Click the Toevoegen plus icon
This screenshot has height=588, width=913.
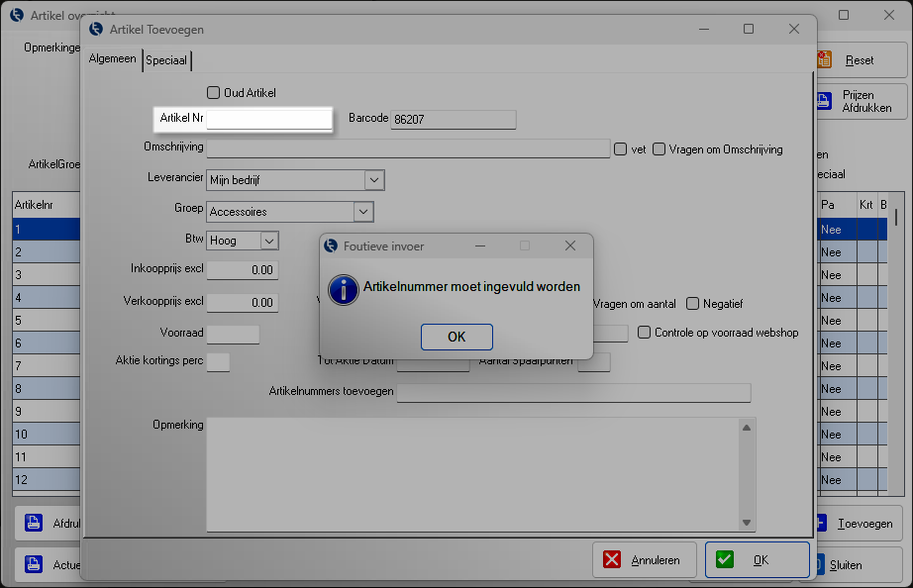coord(818,524)
